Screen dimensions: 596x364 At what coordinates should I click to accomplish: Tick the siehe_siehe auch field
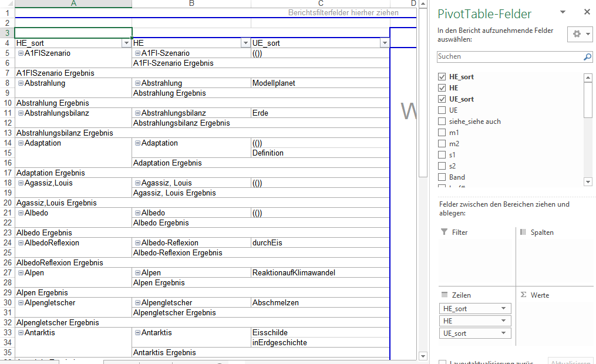pos(442,122)
